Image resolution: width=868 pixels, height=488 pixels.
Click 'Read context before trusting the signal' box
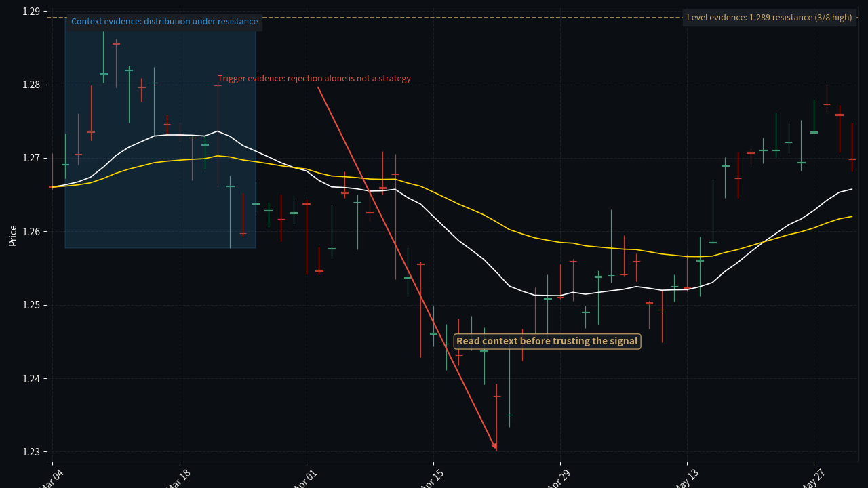547,341
